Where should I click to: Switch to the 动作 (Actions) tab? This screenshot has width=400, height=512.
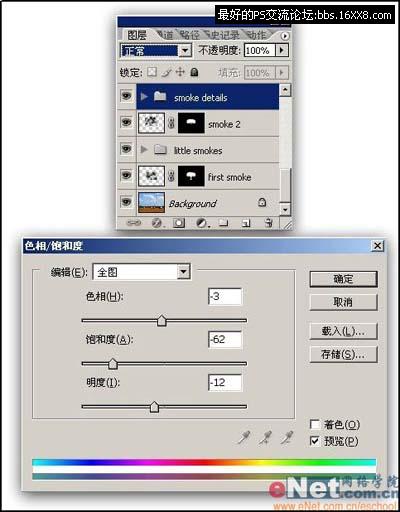[x=256, y=35]
